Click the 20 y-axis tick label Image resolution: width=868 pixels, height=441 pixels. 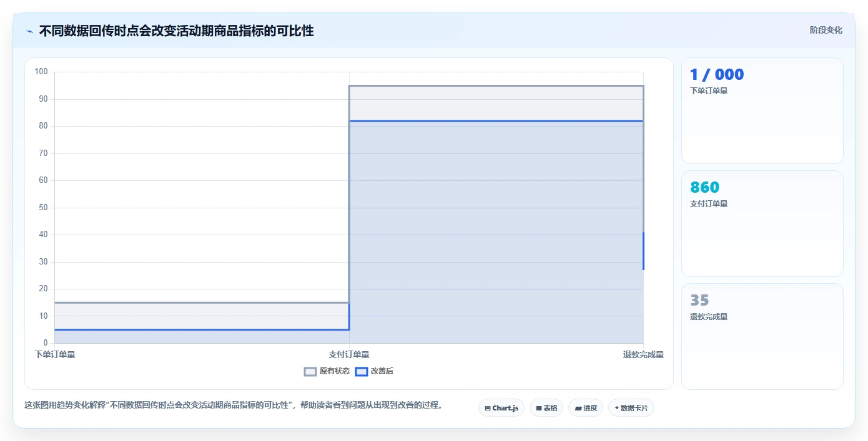(x=43, y=289)
